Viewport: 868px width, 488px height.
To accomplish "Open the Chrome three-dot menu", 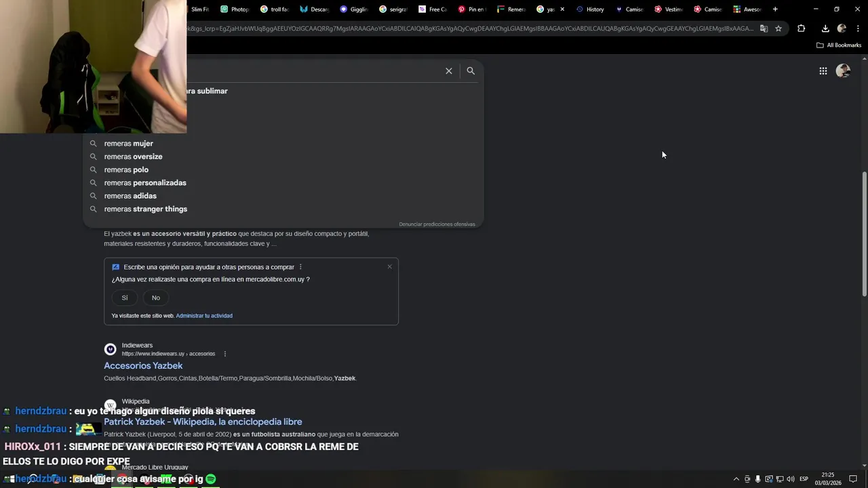I will point(858,28).
